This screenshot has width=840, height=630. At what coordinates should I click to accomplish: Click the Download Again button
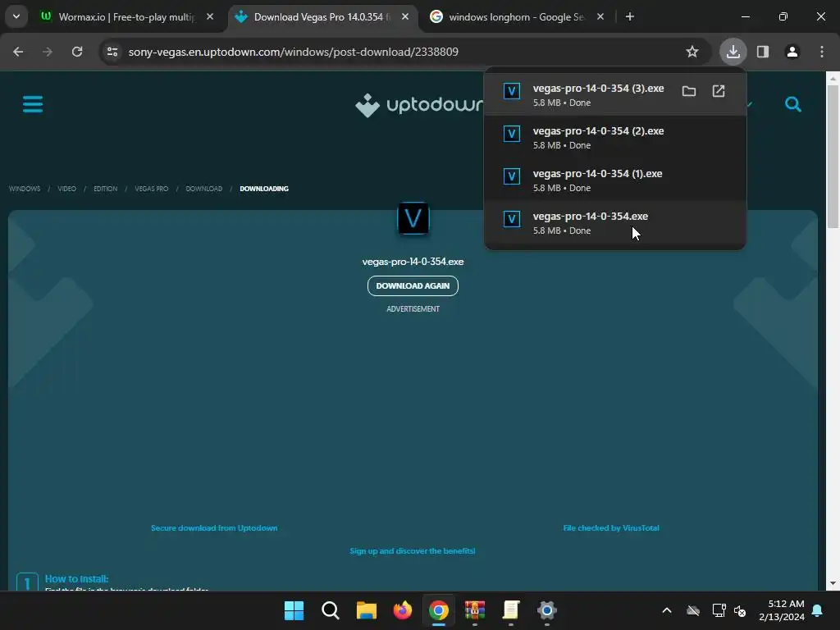point(413,286)
